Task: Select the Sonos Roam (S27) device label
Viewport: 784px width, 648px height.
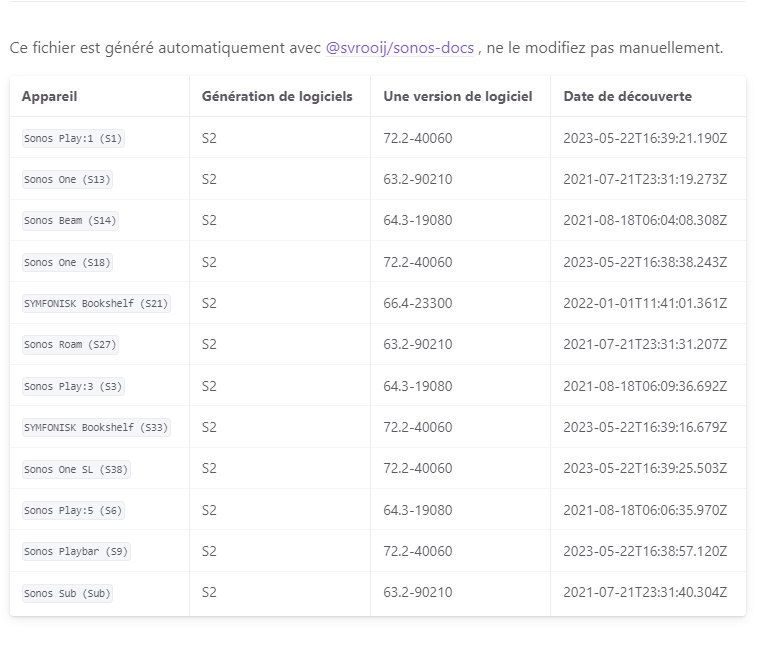Action: pos(71,345)
